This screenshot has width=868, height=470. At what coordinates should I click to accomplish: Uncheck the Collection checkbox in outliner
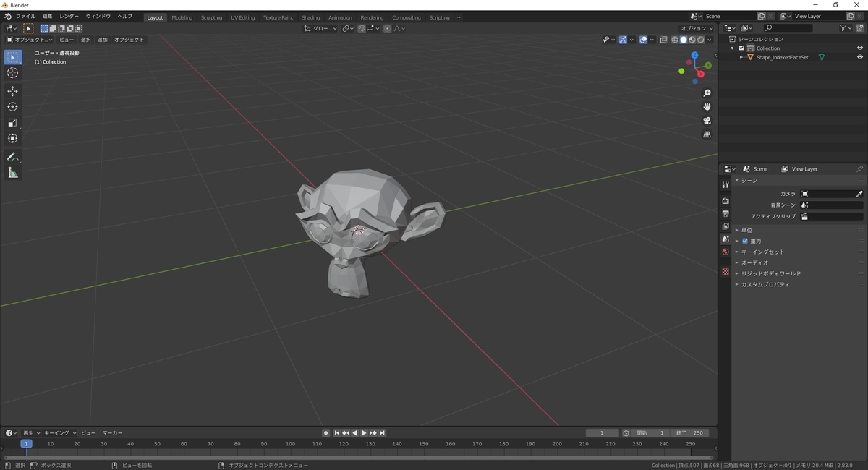tap(741, 48)
